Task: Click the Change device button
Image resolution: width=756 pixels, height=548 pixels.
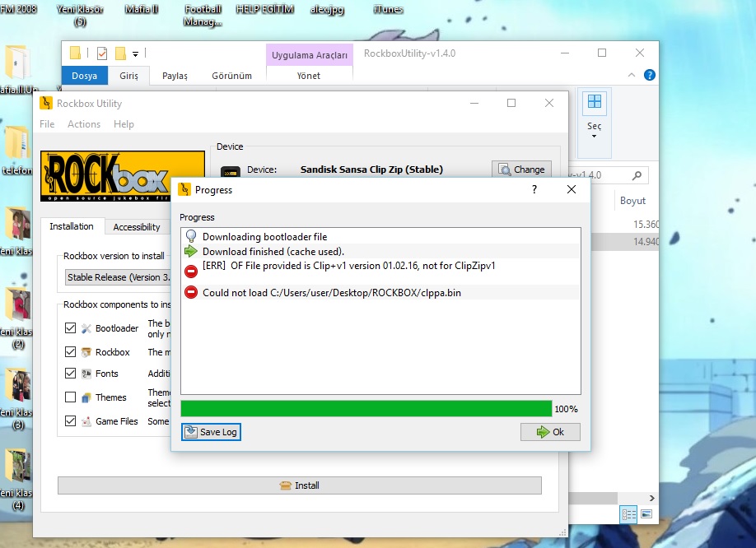Action: pos(521,170)
